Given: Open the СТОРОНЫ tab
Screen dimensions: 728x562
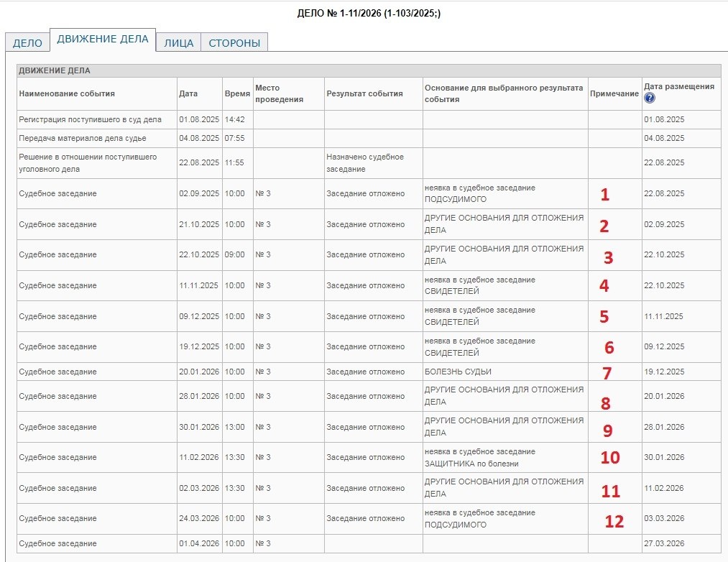Looking at the screenshot, I should pyautogui.click(x=234, y=42).
